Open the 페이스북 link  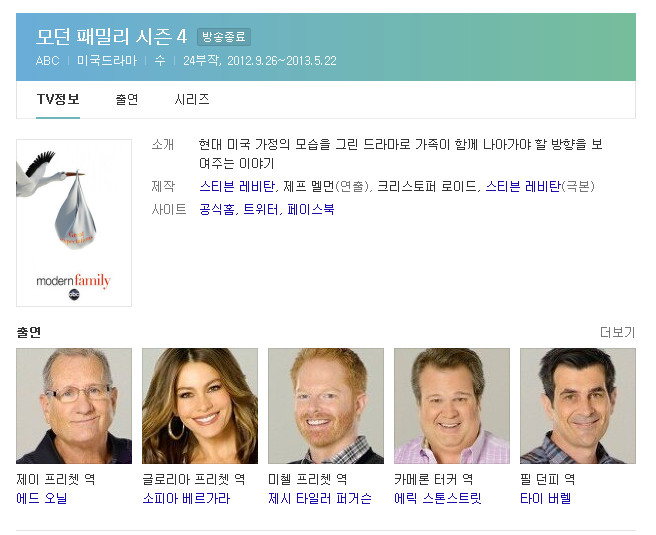[x=311, y=209]
